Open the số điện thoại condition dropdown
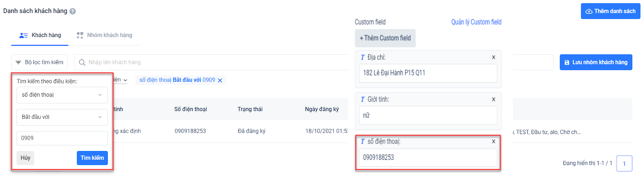The image size is (644, 182). point(62,95)
